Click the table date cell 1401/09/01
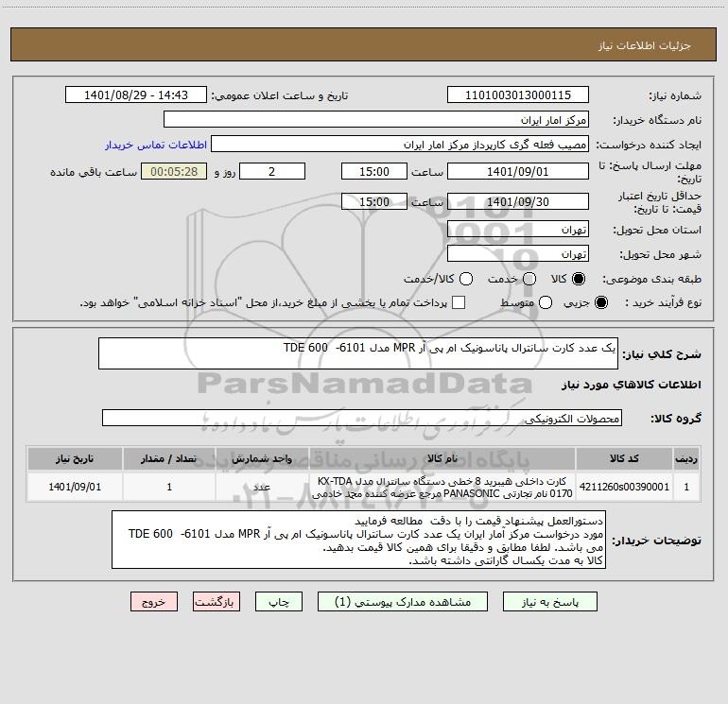The image size is (728, 704). [x=75, y=487]
